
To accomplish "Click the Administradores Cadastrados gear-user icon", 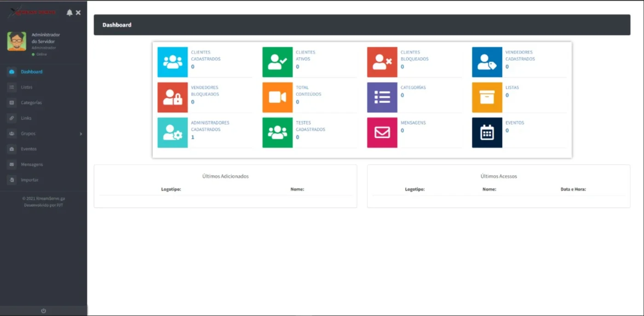I will (172, 133).
